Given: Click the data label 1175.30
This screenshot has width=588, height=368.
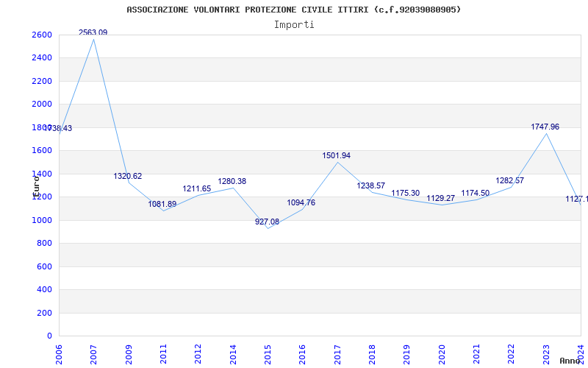Looking at the screenshot, I should (406, 193).
